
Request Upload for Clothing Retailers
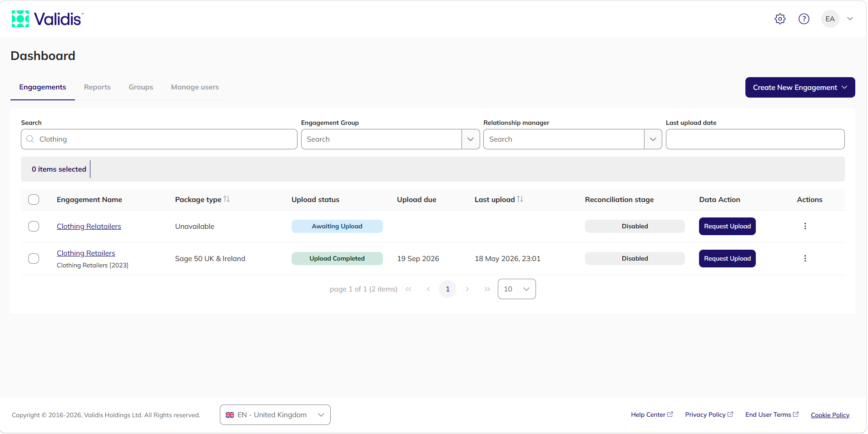pos(727,258)
